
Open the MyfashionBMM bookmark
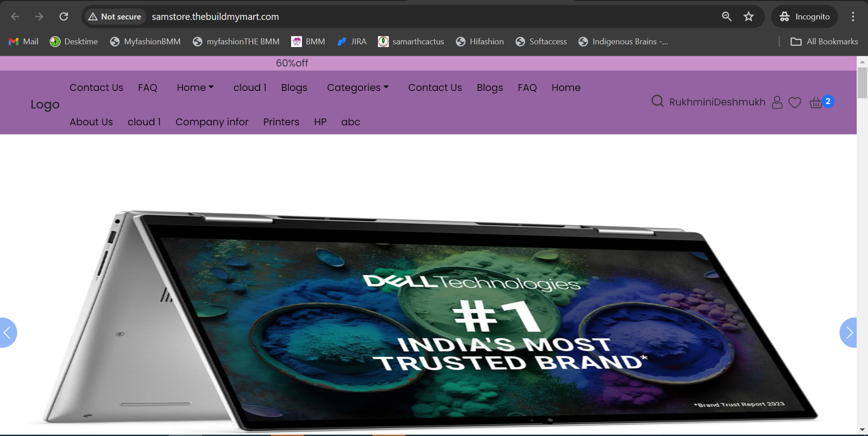click(x=145, y=42)
